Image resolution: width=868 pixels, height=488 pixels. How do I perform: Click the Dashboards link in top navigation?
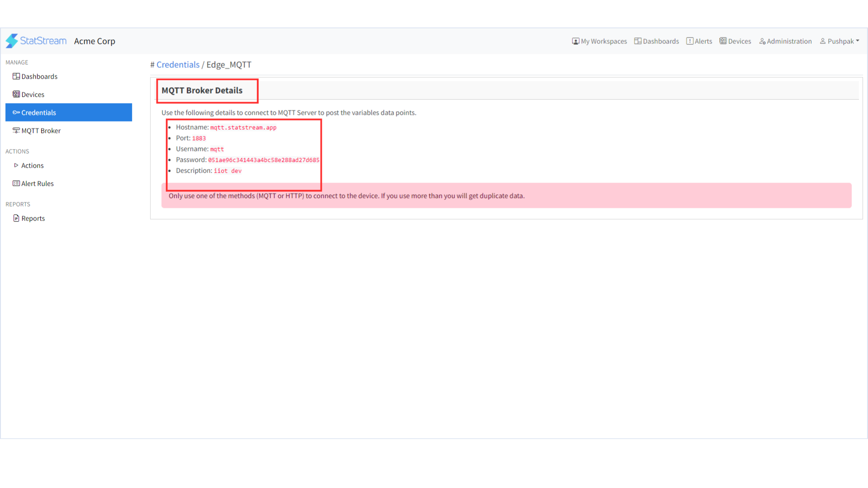pyautogui.click(x=656, y=41)
